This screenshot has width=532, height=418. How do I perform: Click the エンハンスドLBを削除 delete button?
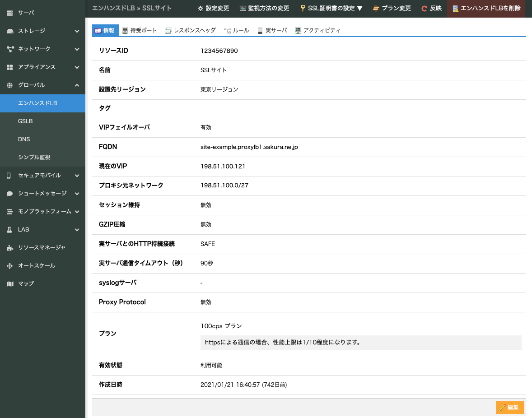pyautogui.click(x=486, y=8)
